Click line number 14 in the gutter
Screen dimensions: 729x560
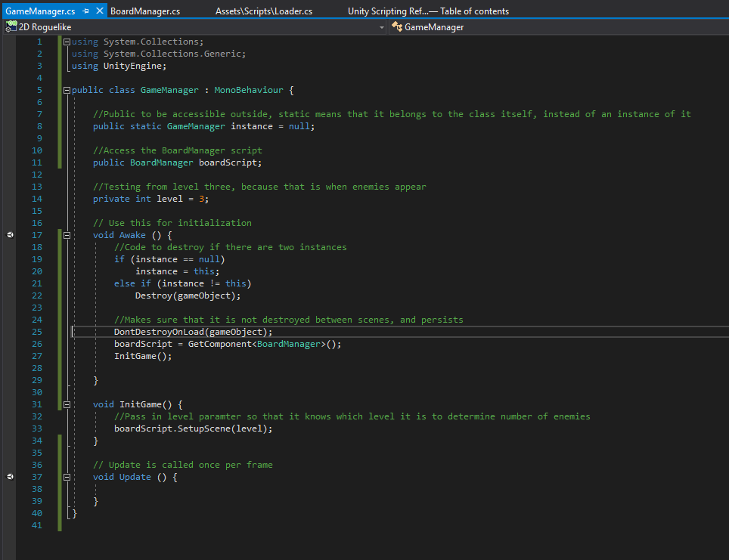tap(37, 199)
